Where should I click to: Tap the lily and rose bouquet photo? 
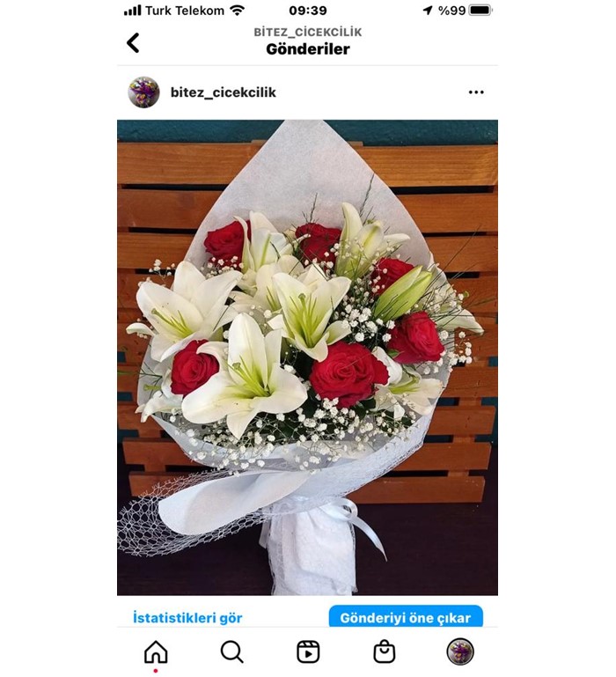(307, 357)
